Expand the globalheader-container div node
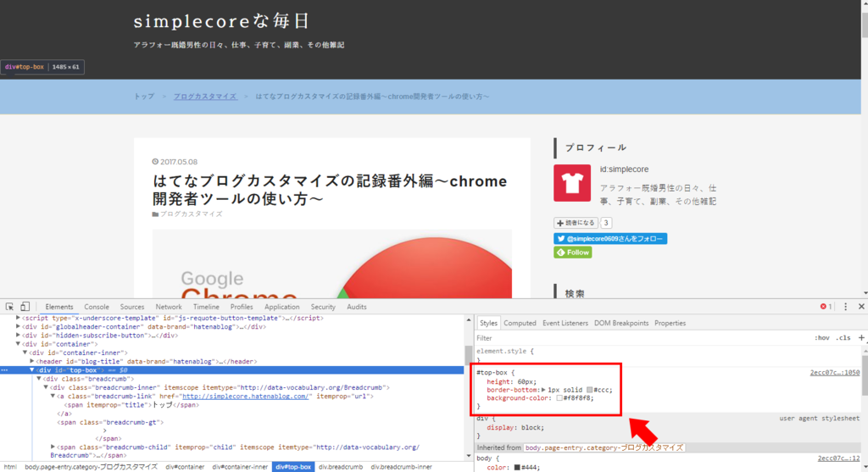 click(18, 326)
